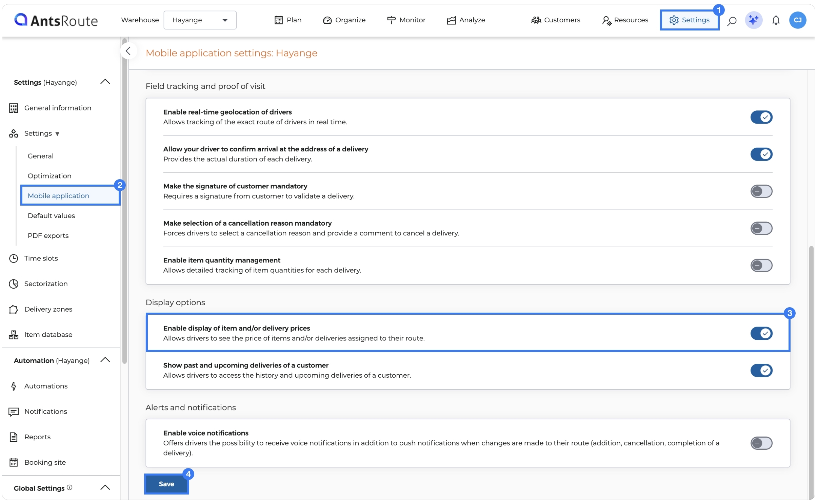Open the search magnifier icon
The height and width of the screenshot is (504, 817).
[x=732, y=21]
